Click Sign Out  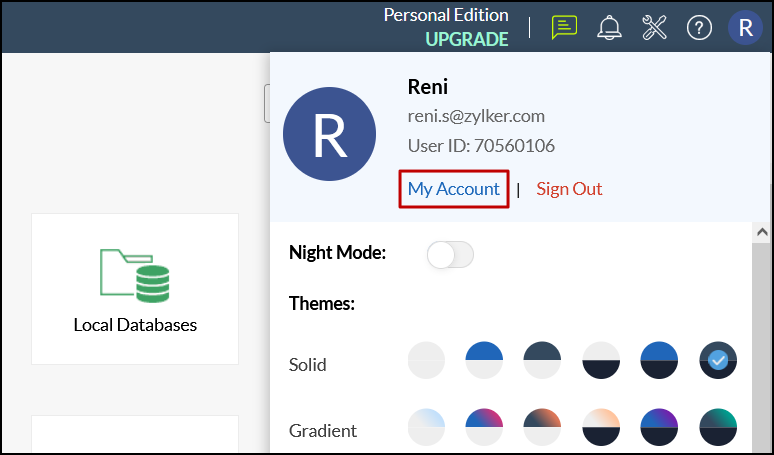[569, 189]
